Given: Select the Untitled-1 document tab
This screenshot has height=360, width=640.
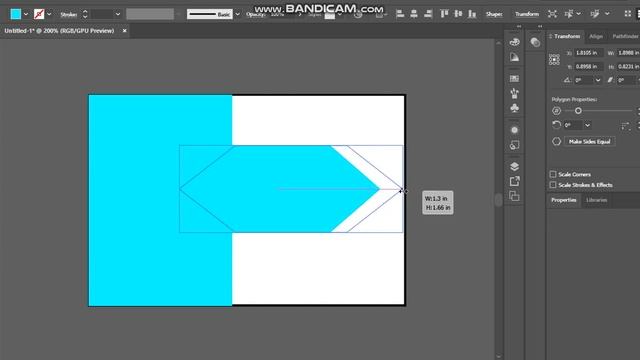Looking at the screenshot, I should pos(59,31).
